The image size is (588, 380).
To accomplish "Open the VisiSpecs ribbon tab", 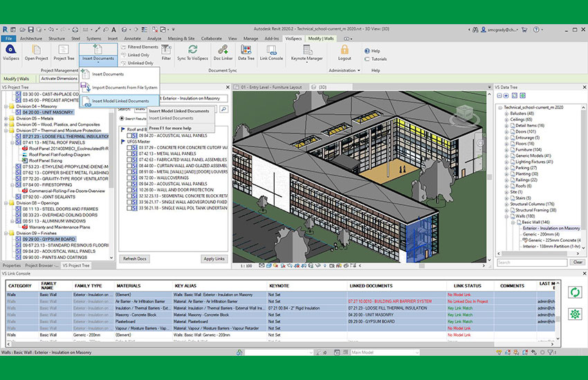I will 293,39.
